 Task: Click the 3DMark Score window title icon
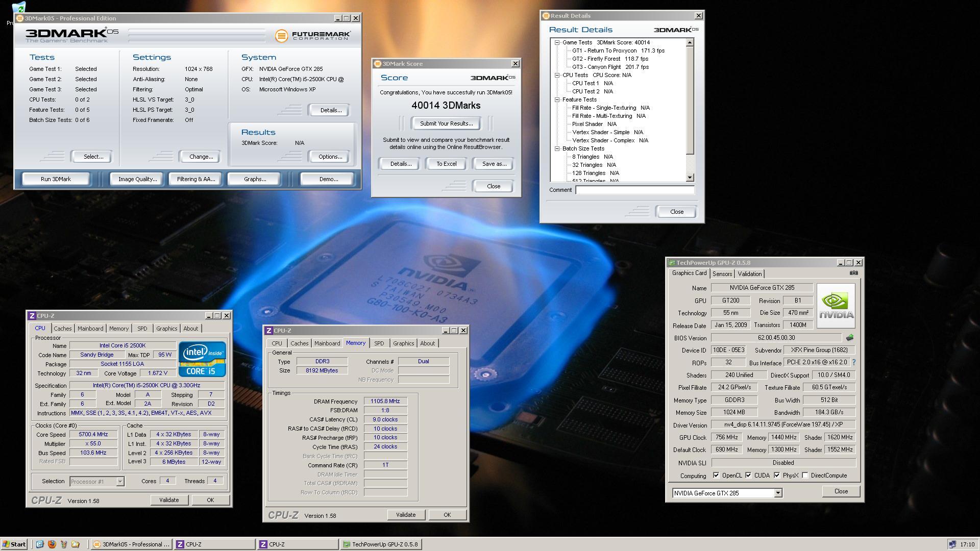[x=378, y=64]
